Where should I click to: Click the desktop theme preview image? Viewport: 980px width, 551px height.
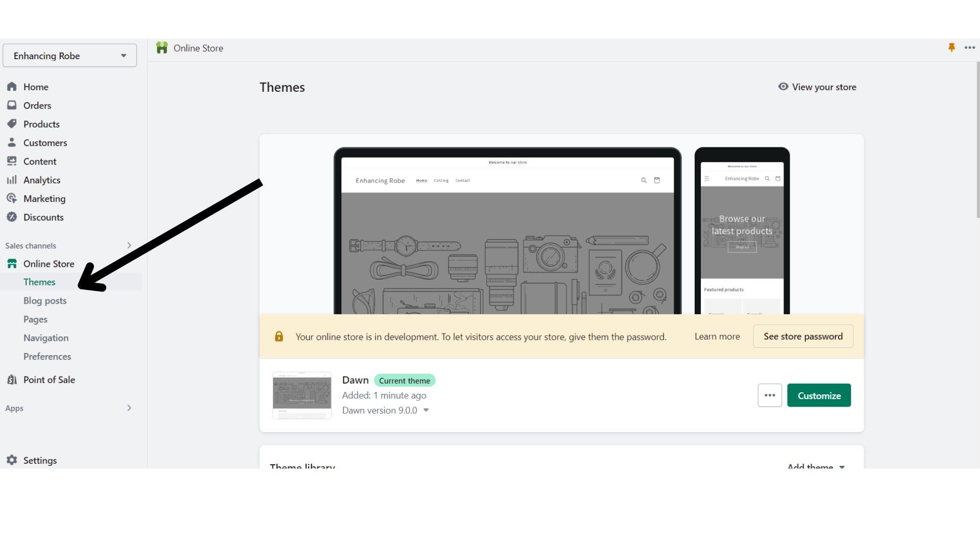[507, 231]
